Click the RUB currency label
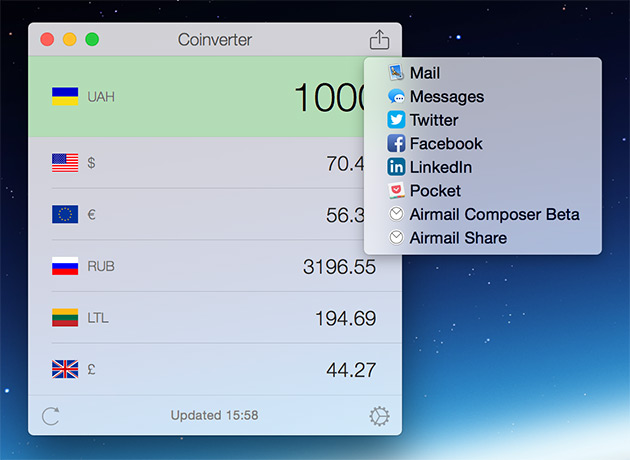This screenshot has height=460, width=630. 101,266
